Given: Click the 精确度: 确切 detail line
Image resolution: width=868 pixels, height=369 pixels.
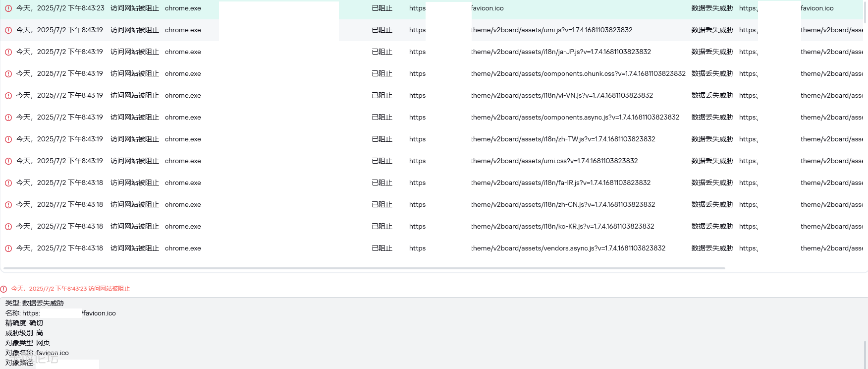Looking at the screenshot, I should click(x=24, y=323).
